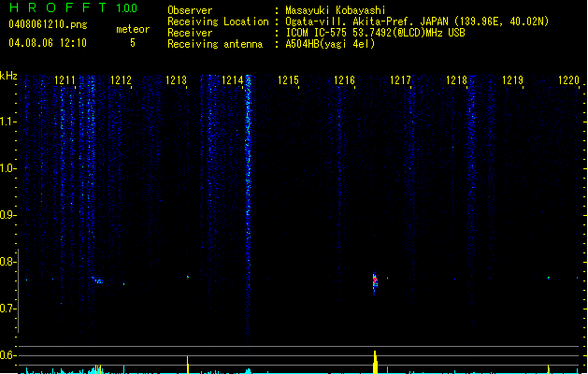Select the Ogata-vill. Akita-Pref. JAPAN location text
The width and height of the screenshot is (588, 374).
[417, 22]
